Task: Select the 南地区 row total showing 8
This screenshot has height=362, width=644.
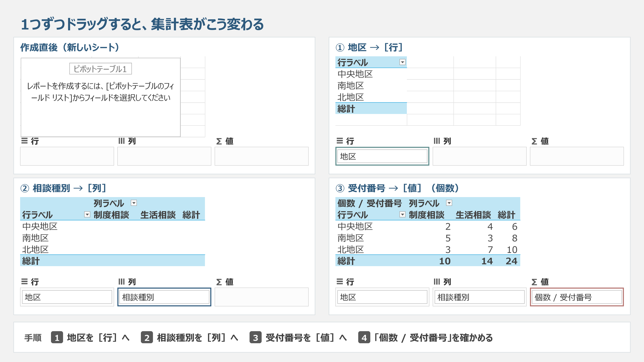Action: click(515, 238)
